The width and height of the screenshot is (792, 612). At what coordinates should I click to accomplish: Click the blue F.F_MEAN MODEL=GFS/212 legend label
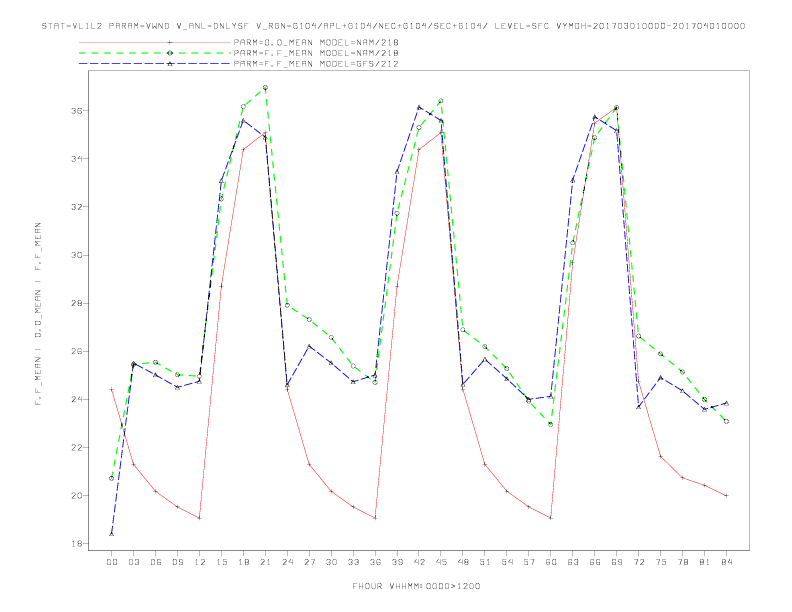pos(316,64)
